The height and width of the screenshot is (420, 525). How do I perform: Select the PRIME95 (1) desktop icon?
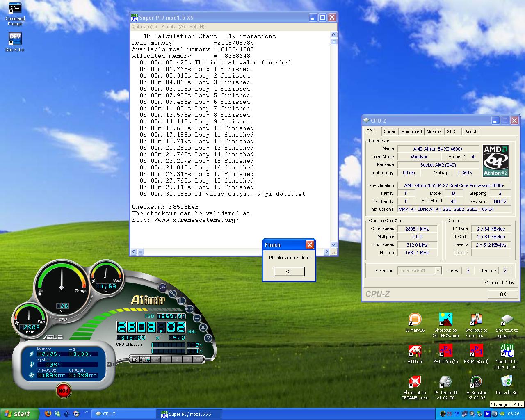coord(445,354)
